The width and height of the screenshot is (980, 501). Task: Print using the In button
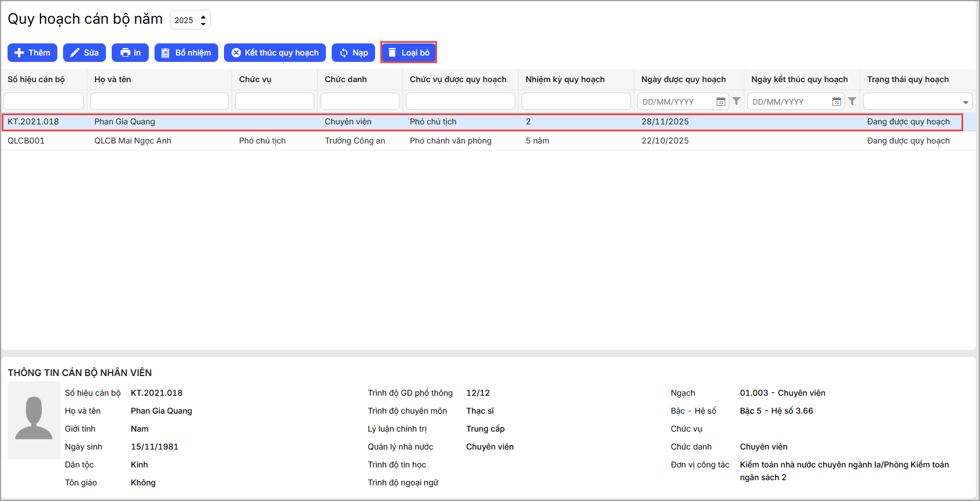pyautogui.click(x=130, y=53)
